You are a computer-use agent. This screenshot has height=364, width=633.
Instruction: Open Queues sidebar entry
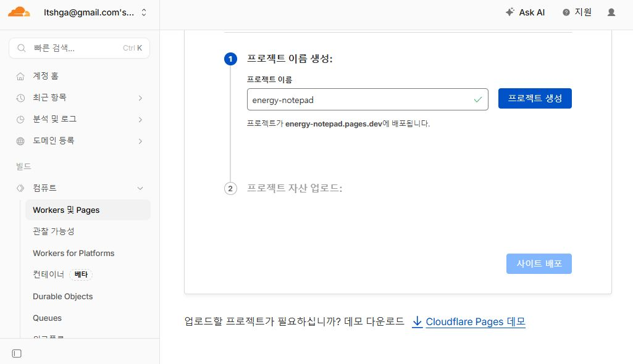click(47, 318)
